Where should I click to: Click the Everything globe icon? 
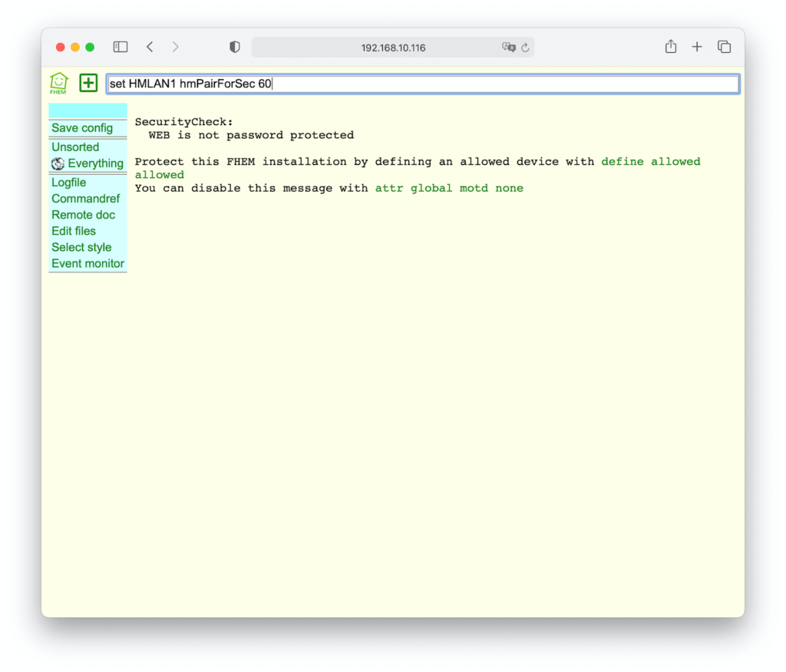[58, 164]
